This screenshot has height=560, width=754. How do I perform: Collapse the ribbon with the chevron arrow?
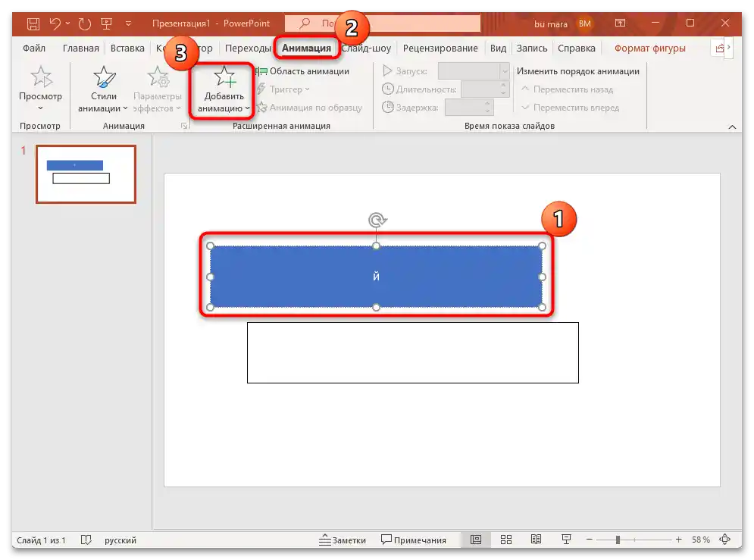(731, 126)
